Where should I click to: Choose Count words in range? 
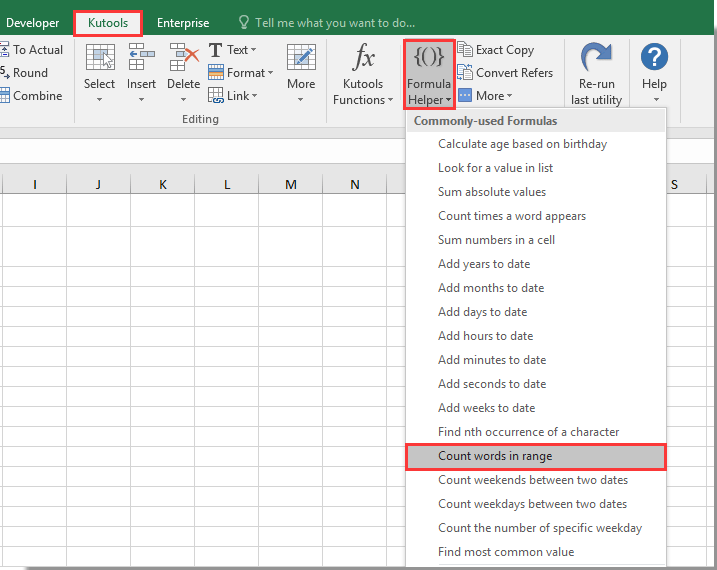[536, 456]
